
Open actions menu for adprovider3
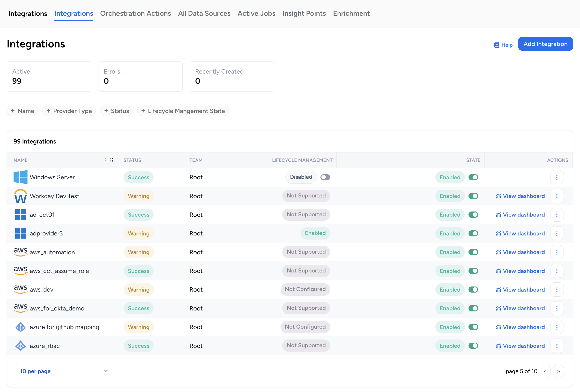pyautogui.click(x=557, y=234)
